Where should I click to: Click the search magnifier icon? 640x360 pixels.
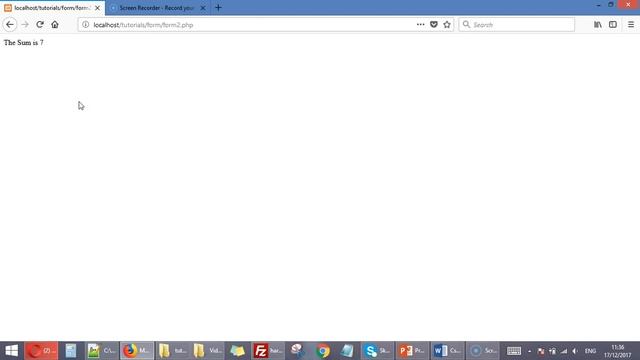point(466,24)
